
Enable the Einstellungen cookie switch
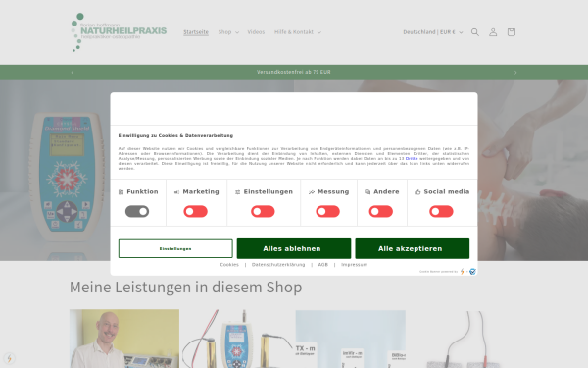[263, 211]
